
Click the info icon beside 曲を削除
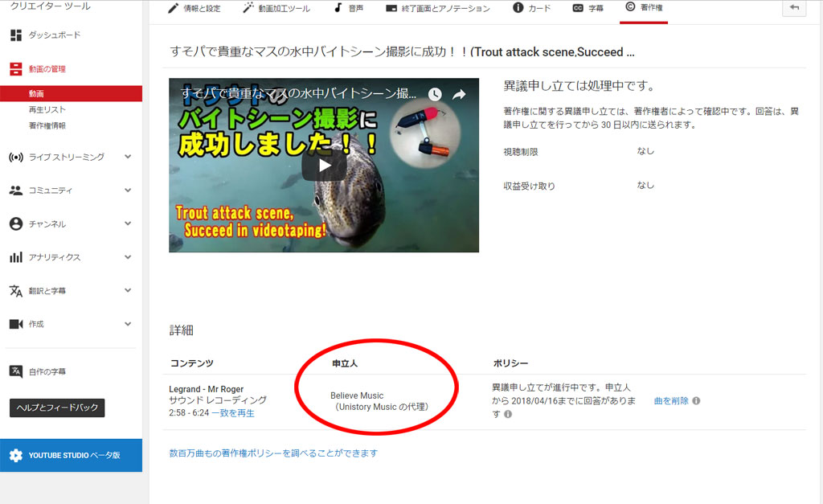click(x=696, y=400)
